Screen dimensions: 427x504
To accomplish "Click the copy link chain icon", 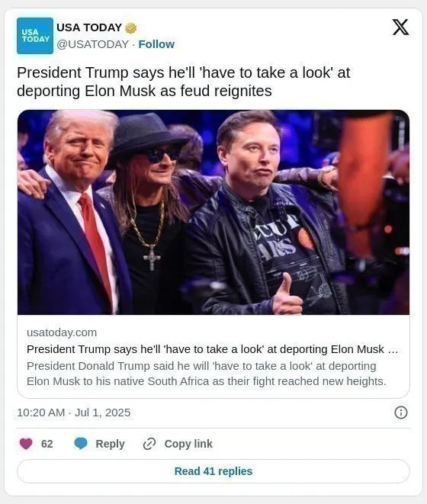I will (x=149, y=444).
